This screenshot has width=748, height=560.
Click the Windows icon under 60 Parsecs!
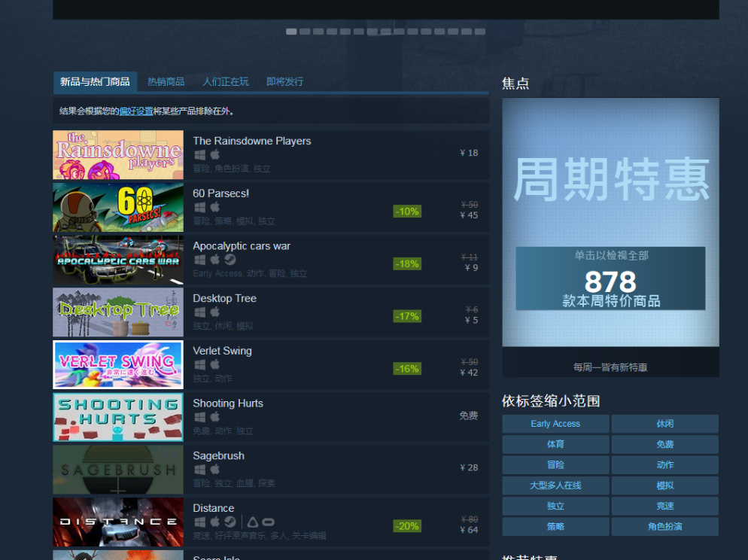(x=200, y=207)
